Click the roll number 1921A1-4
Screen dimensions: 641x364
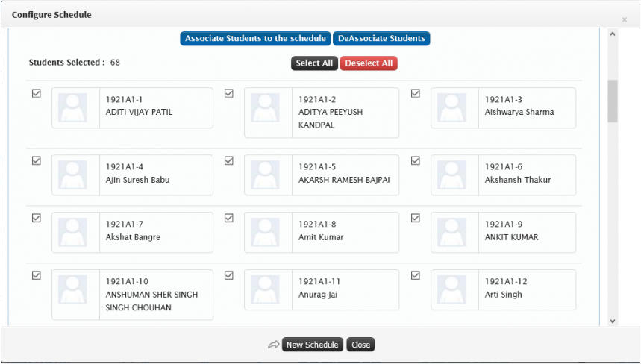click(x=125, y=166)
